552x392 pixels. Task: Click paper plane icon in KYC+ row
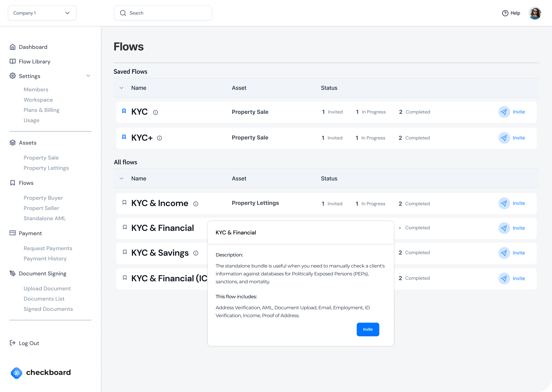(504, 138)
